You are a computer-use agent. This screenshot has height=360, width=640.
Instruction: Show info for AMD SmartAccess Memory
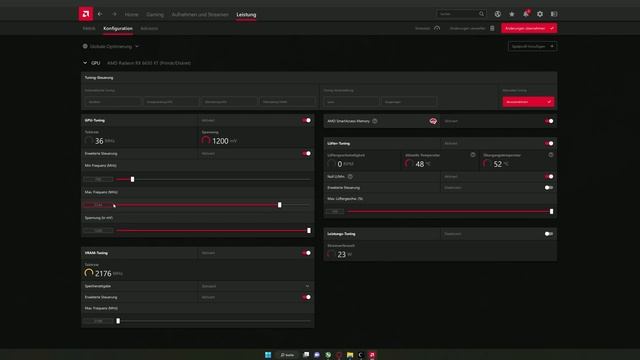[375, 121]
